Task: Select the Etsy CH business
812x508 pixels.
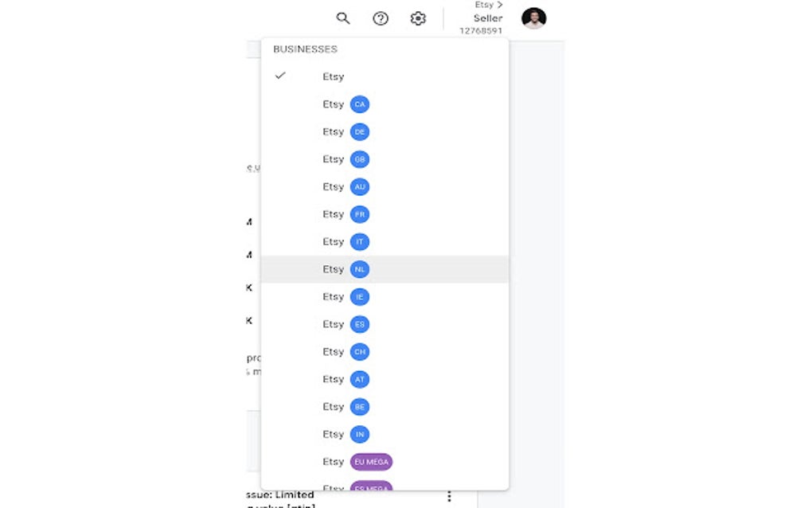Action: [x=345, y=352]
